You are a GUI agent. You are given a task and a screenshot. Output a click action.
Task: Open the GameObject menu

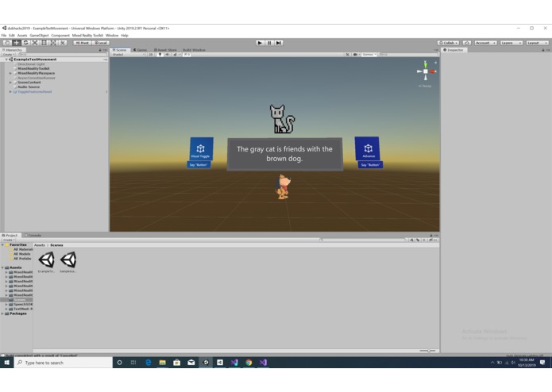coord(39,36)
